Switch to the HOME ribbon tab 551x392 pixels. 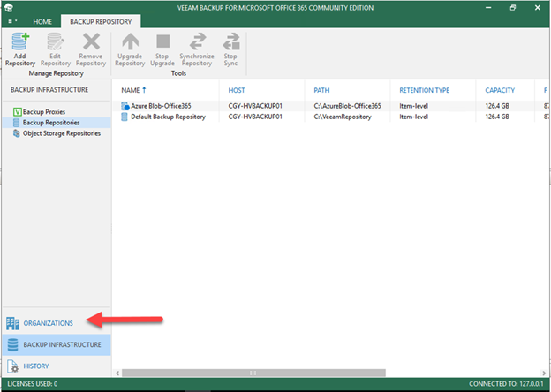click(x=42, y=22)
